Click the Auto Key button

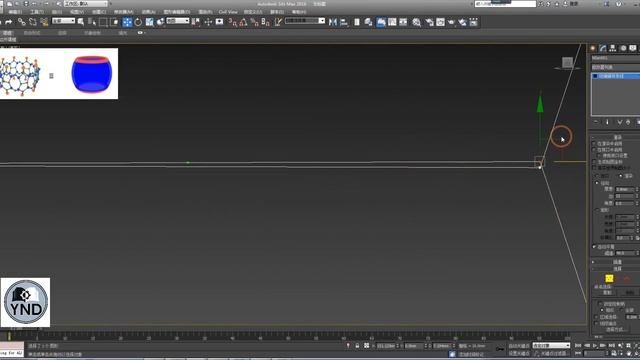(518, 346)
